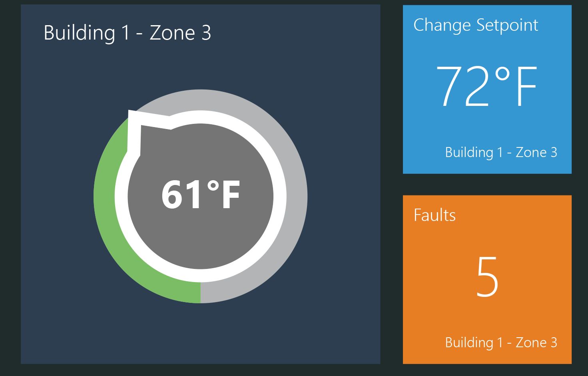Click the "Change Setpoint" heading text
Image resolution: width=588 pixels, height=376 pixels.
(x=476, y=26)
